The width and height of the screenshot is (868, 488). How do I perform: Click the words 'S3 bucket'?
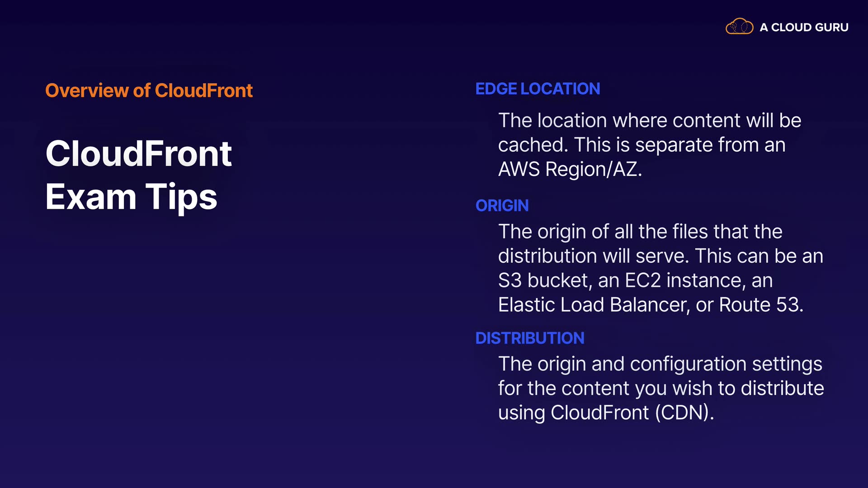point(544,281)
